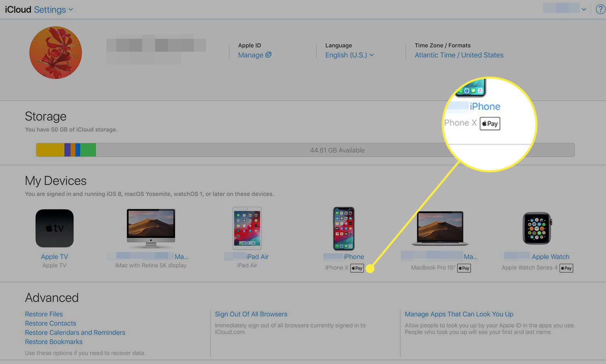
Task: Select the Apple Watch device image
Action: [x=537, y=229]
